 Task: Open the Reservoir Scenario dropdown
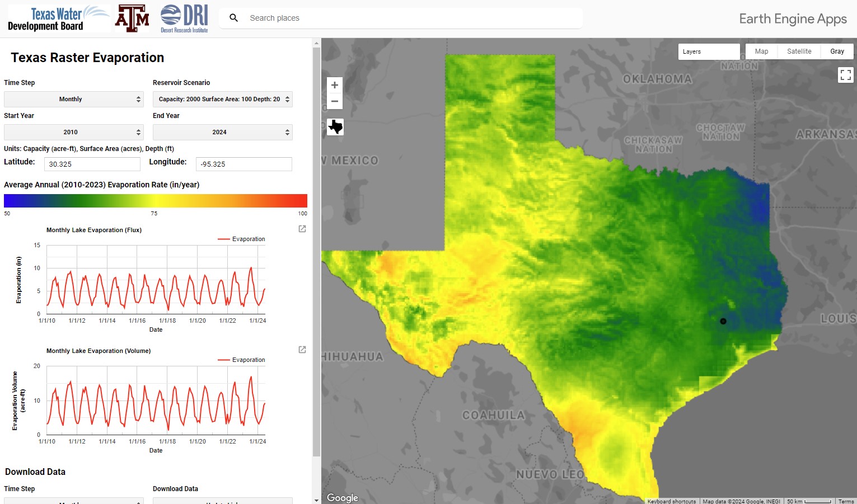223,99
